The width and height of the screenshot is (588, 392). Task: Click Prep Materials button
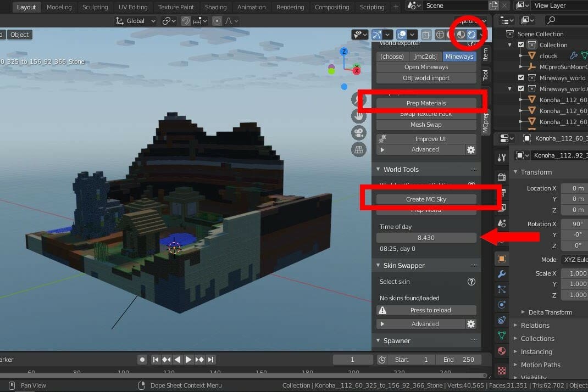click(426, 103)
